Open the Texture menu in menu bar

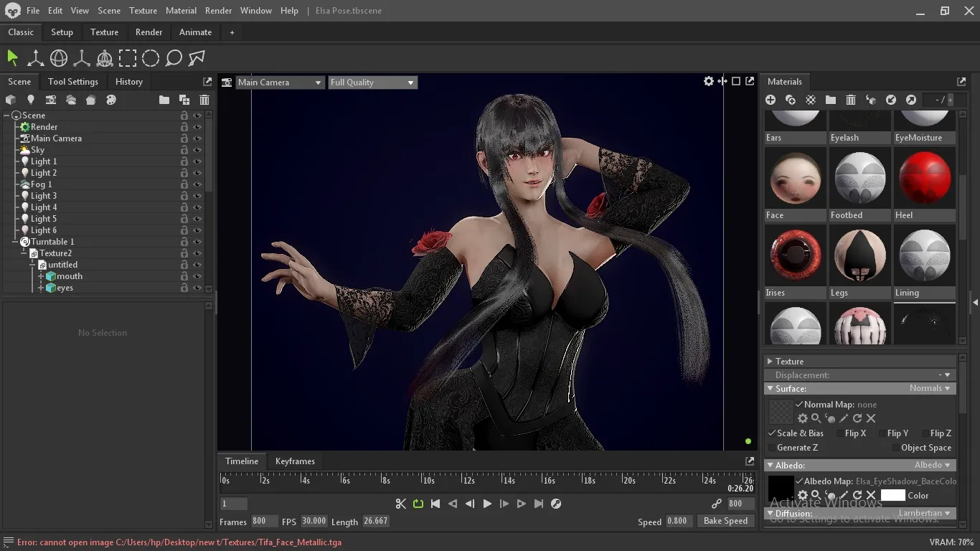[143, 11]
